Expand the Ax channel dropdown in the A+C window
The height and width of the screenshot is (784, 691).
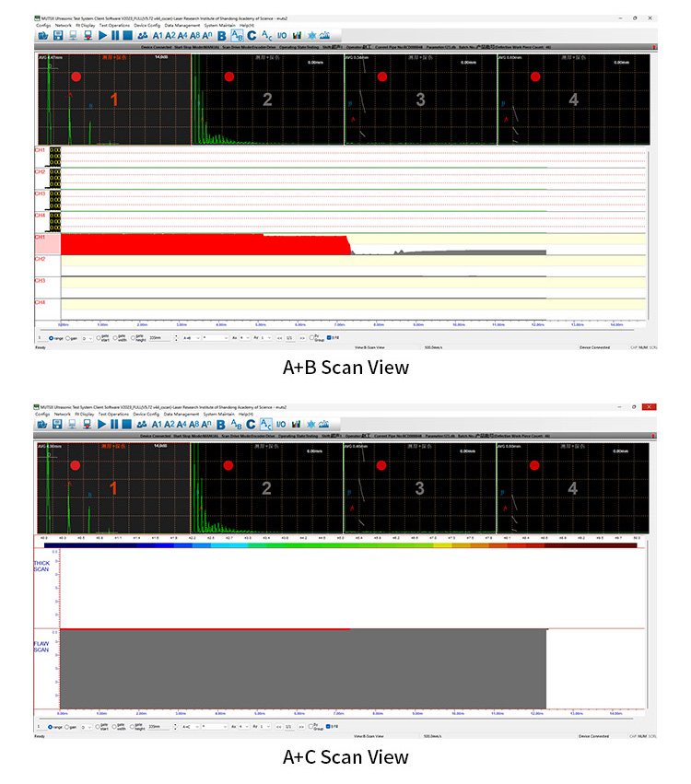[x=240, y=727]
